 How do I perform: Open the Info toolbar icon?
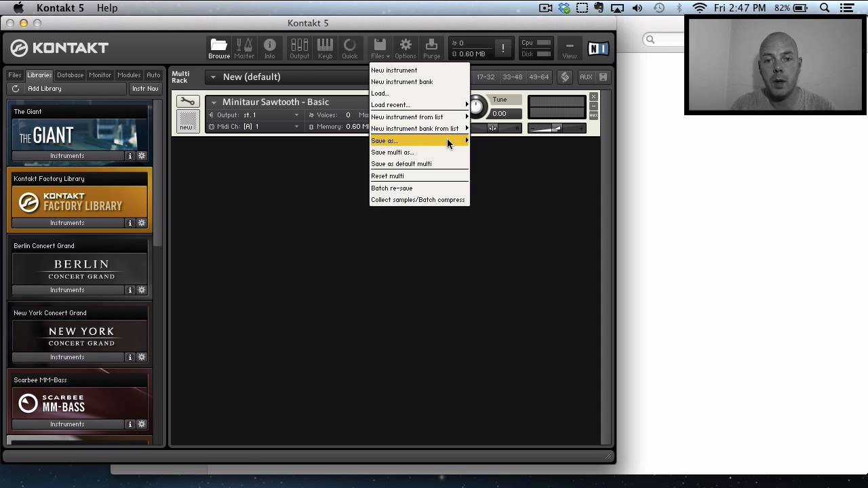[x=269, y=48]
